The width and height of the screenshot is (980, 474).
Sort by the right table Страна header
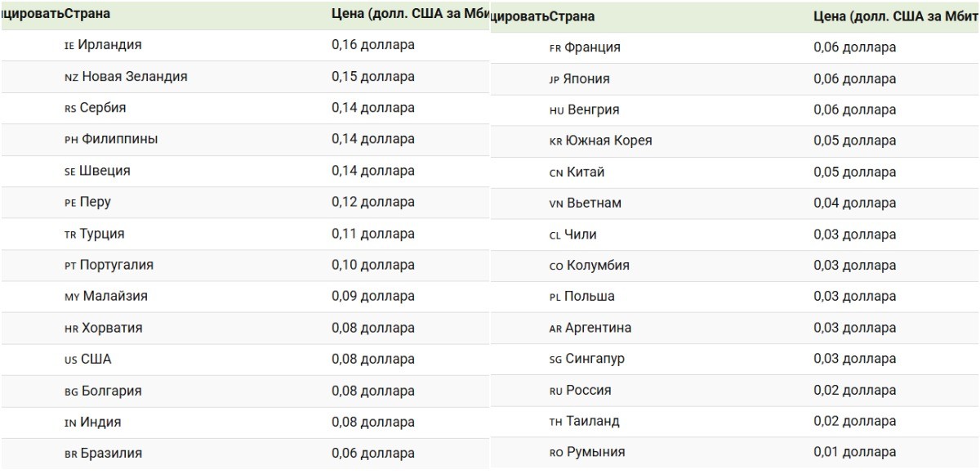pos(572,16)
